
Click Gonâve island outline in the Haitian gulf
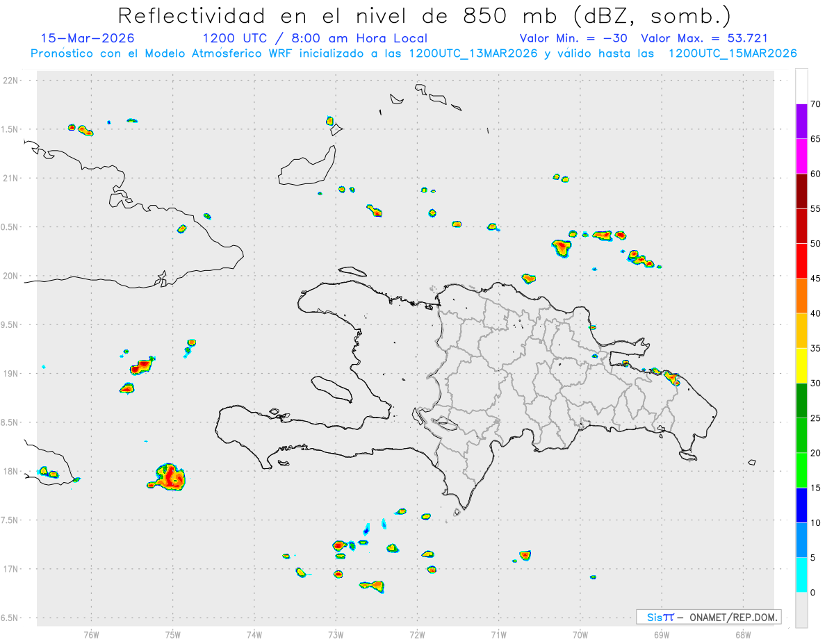tap(331, 389)
